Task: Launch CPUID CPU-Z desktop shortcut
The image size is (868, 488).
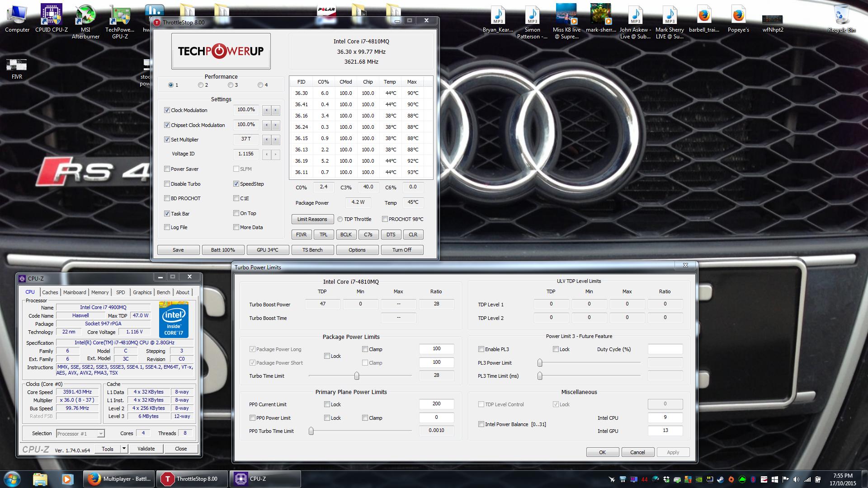Action: 52,19
